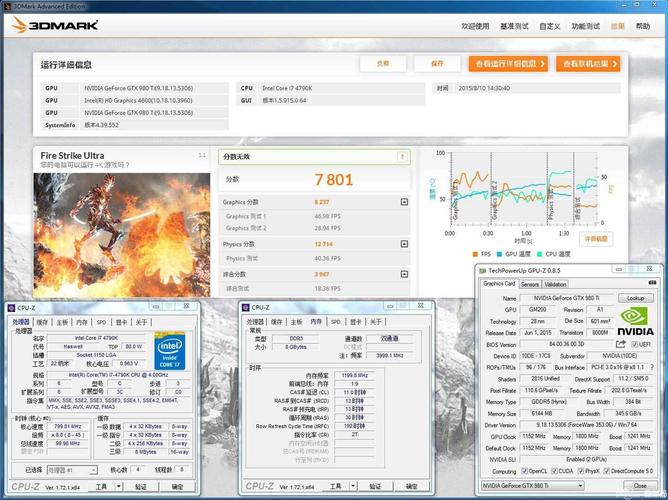The width and height of the screenshot is (668, 500).
Task: Click the Fire Strike Ultra preview image
Action: [122, 235]
